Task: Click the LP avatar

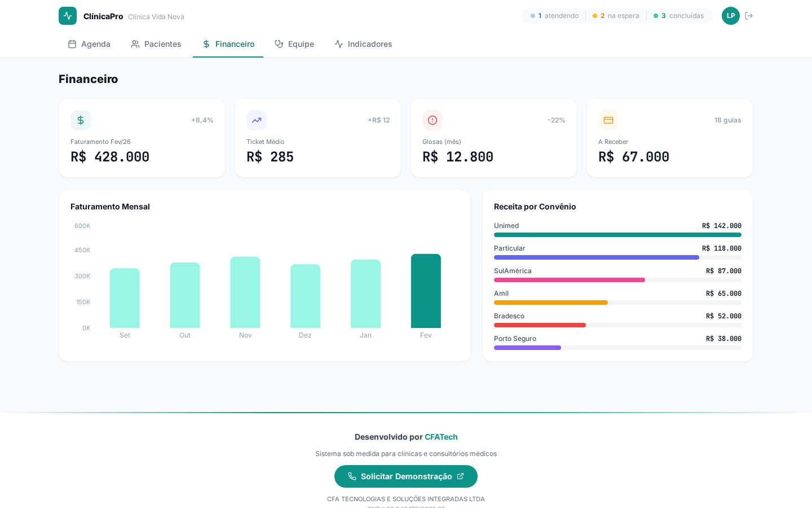Action: tap(731, 16)
